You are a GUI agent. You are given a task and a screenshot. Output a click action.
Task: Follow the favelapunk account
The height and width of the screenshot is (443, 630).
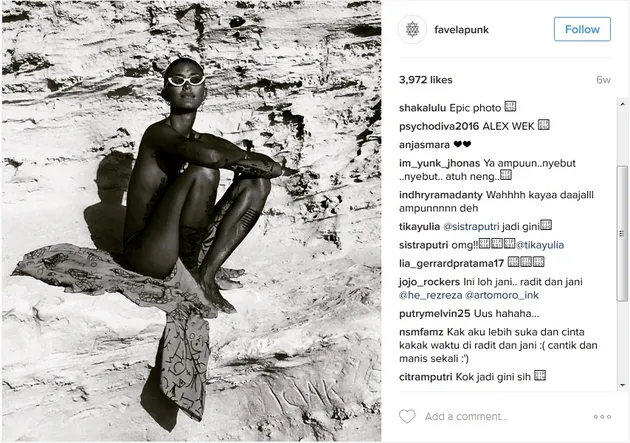582,29
